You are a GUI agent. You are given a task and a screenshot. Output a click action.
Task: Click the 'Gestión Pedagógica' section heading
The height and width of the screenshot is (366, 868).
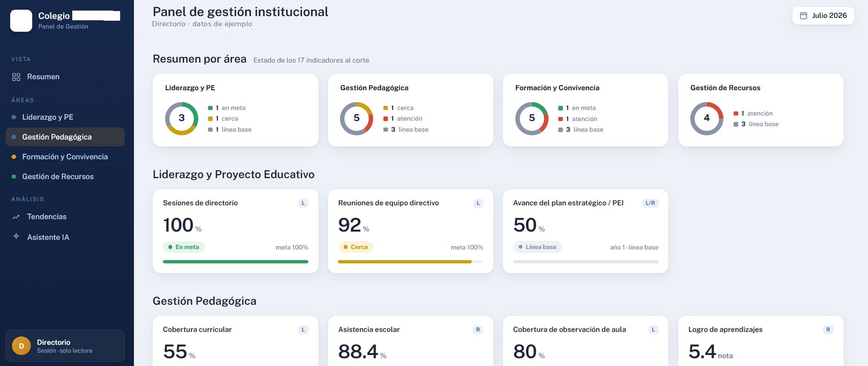pyautogui.click(x=204, y=301)
